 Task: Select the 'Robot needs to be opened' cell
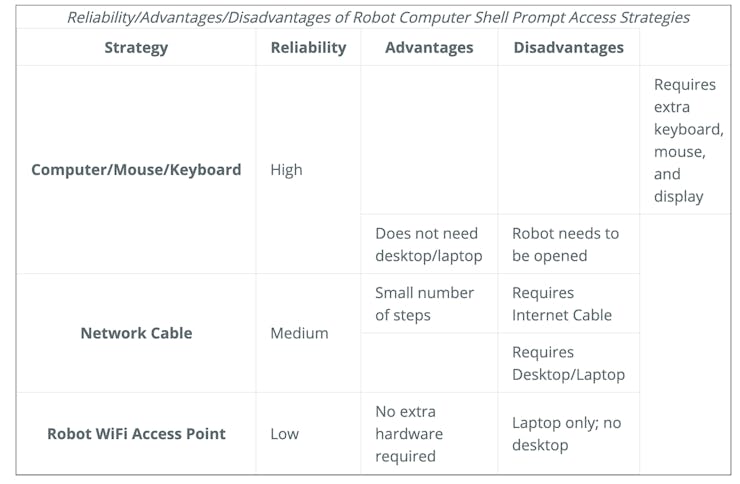point(566,244)
